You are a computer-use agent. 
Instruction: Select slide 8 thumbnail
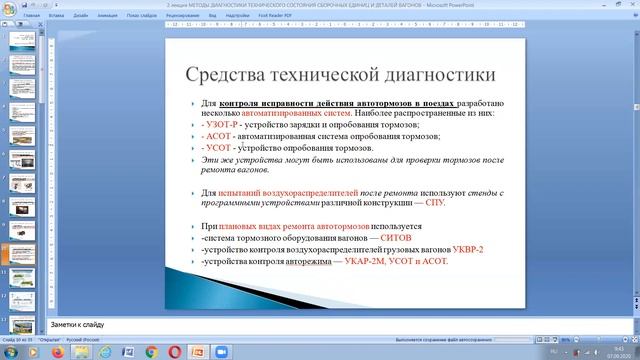click(22, 207)
